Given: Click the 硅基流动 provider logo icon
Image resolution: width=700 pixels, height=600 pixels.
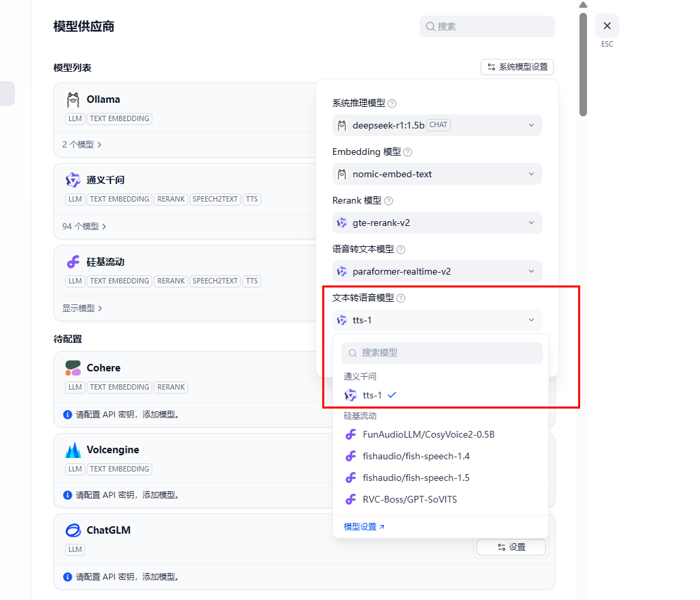Looking at the screenshot, I should click(x=73, y=262).
